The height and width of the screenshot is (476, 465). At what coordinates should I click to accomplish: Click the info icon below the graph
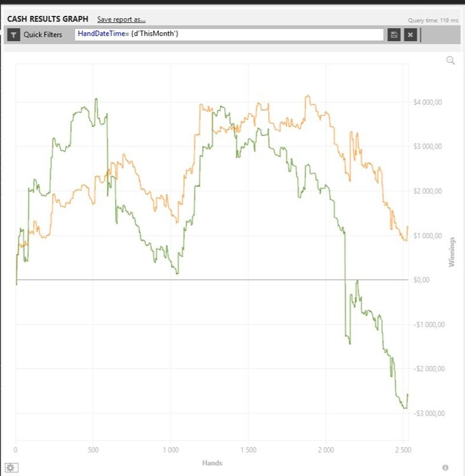tap(445, 468)
